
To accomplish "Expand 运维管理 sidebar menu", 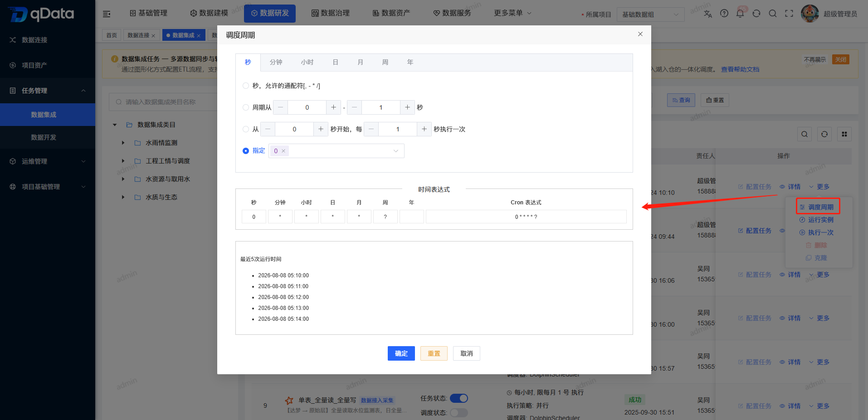I will point(48,161).
